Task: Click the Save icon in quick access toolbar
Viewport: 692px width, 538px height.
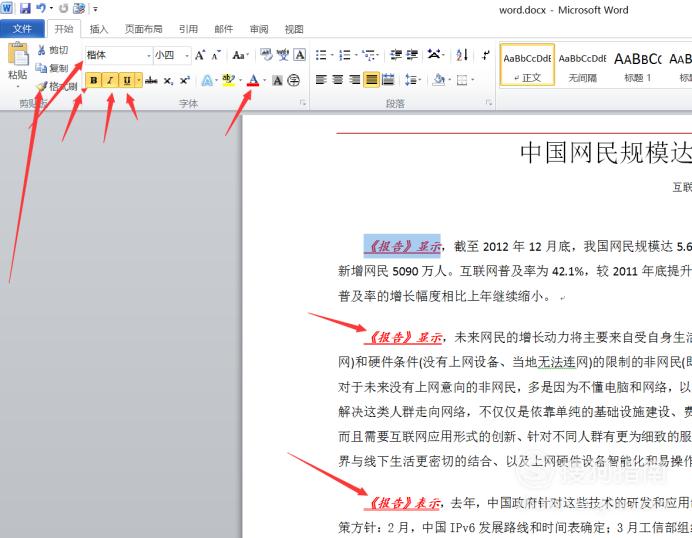Action: (25, 8)
